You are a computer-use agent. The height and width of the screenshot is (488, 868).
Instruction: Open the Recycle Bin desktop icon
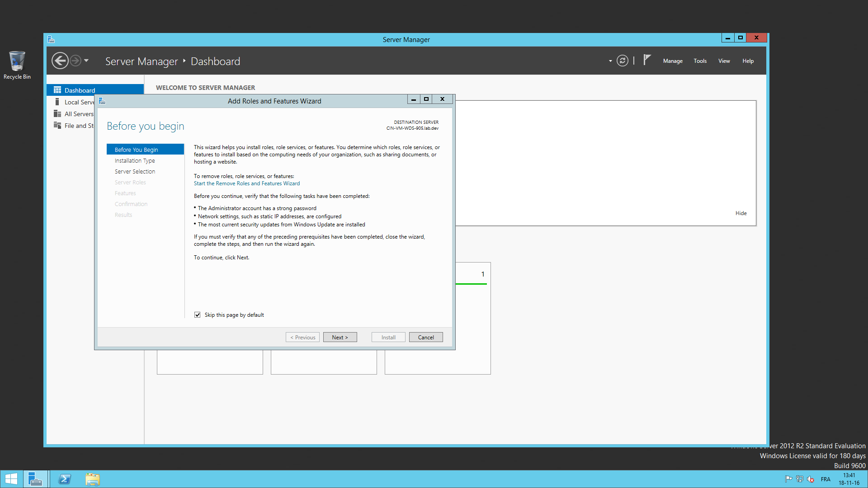[17, 65]
